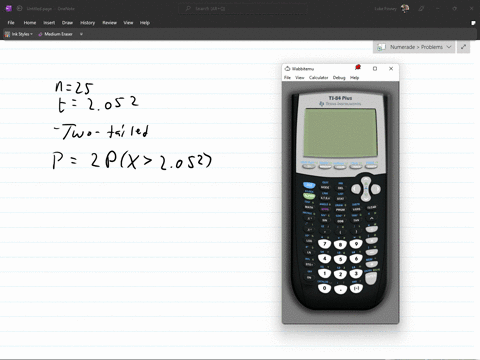Click the TAN key on the calculator

[356, 220]
